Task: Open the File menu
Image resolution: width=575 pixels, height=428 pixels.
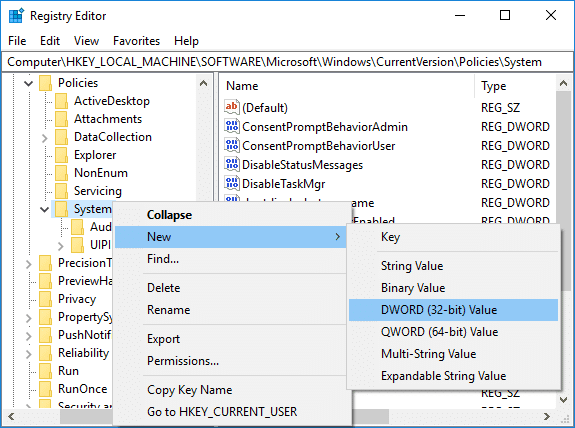Action: (x=17, y=41)
